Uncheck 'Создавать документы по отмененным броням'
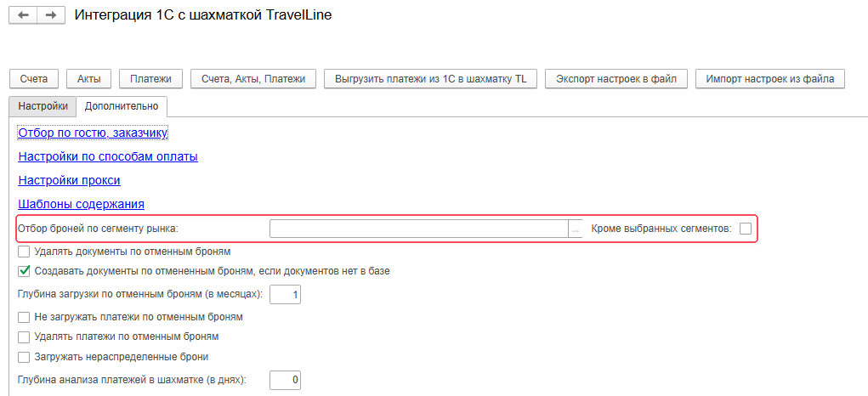 [24, 271]
